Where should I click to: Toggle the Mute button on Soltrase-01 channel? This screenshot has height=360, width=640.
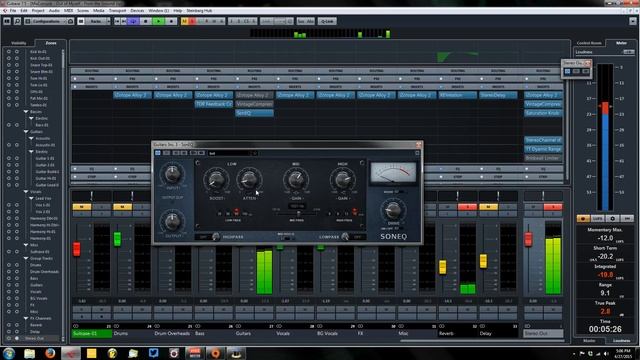coord(82,207)
